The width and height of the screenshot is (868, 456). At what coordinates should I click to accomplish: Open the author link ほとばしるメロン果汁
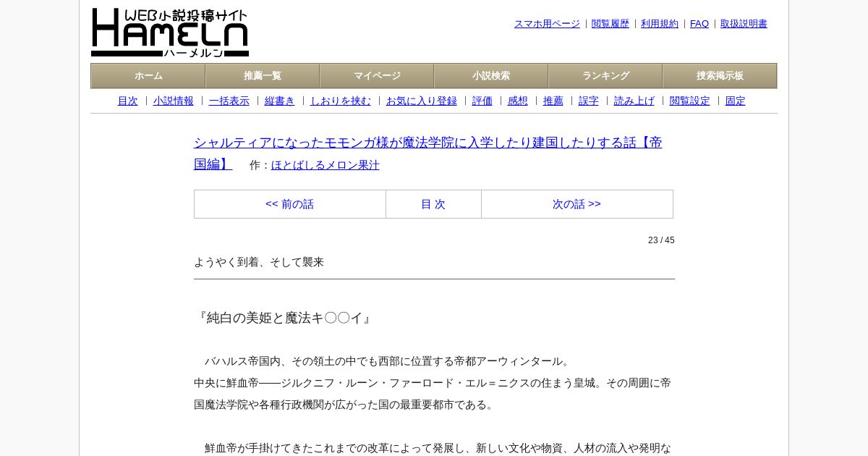[x=325, y=165]
